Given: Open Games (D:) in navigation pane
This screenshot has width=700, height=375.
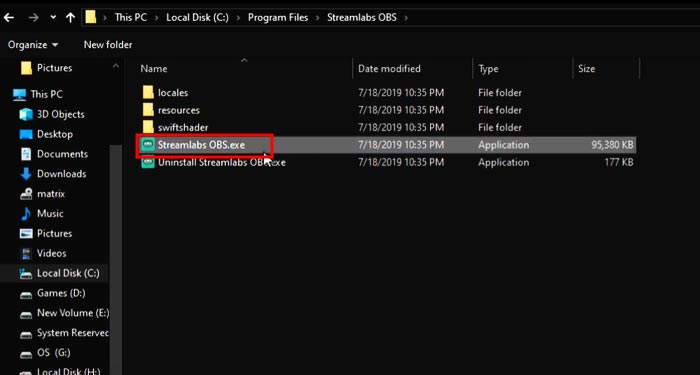Looking at the screenshot, I should (61, 293).
